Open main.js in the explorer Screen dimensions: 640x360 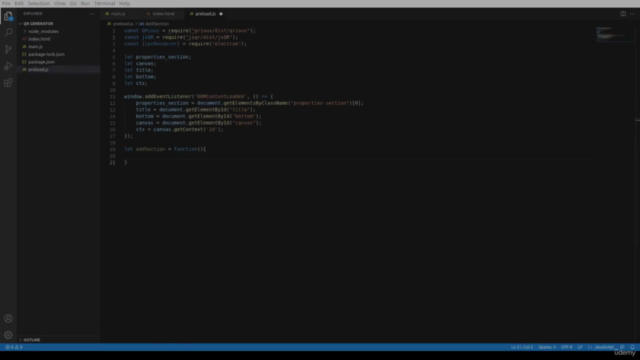pyautogui.click(x=35, y=47)
